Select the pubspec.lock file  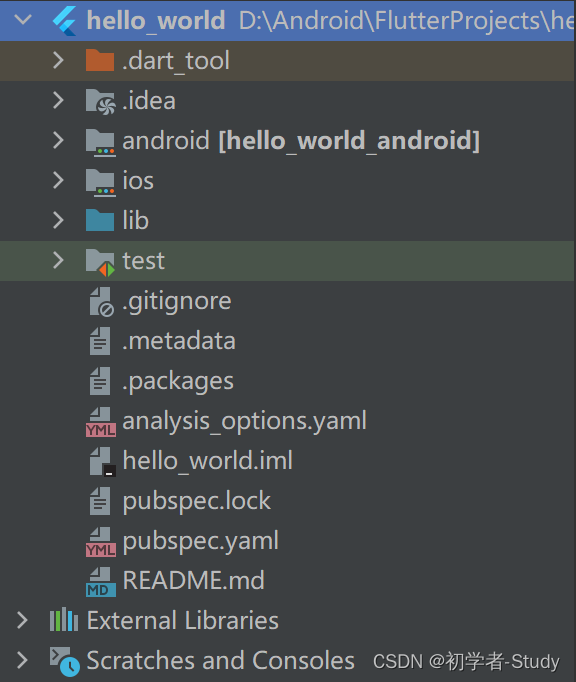197,501
